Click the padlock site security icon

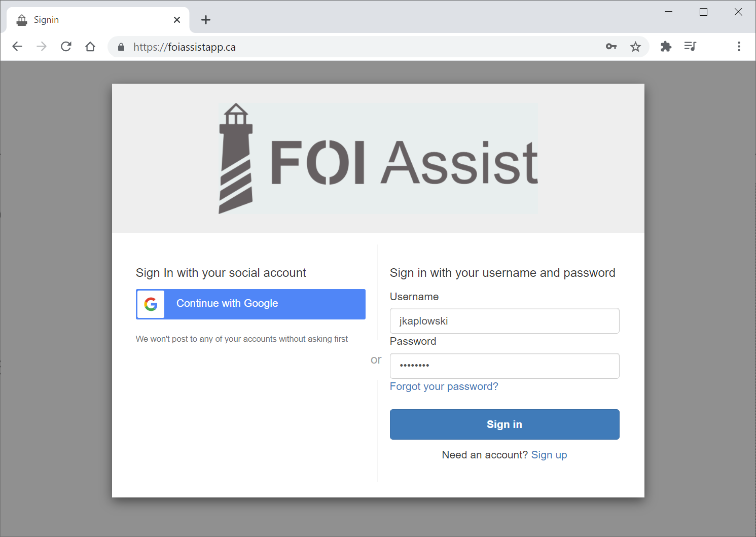[x=121, y=47]
